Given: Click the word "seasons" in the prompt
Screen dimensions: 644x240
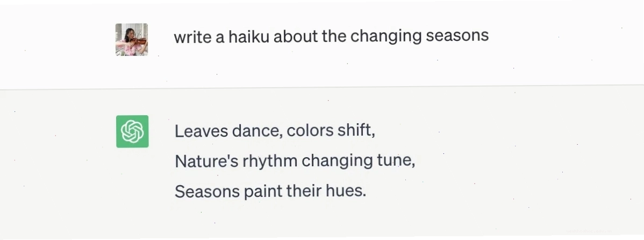Looking at the screenshot, I should (457, 36).
